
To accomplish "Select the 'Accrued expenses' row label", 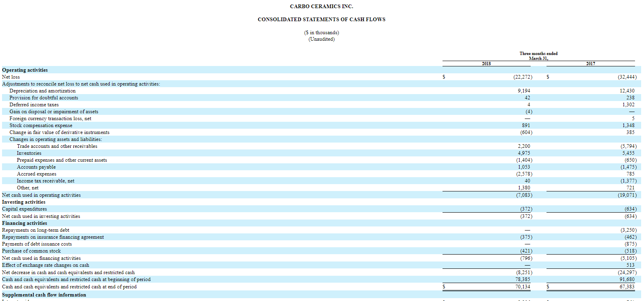I will tap(37, 174).
